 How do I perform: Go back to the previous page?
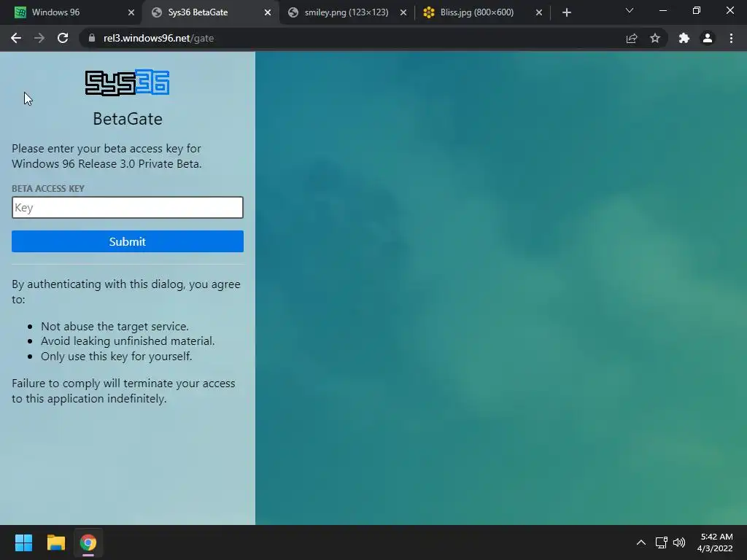click(x=16, y=38)
